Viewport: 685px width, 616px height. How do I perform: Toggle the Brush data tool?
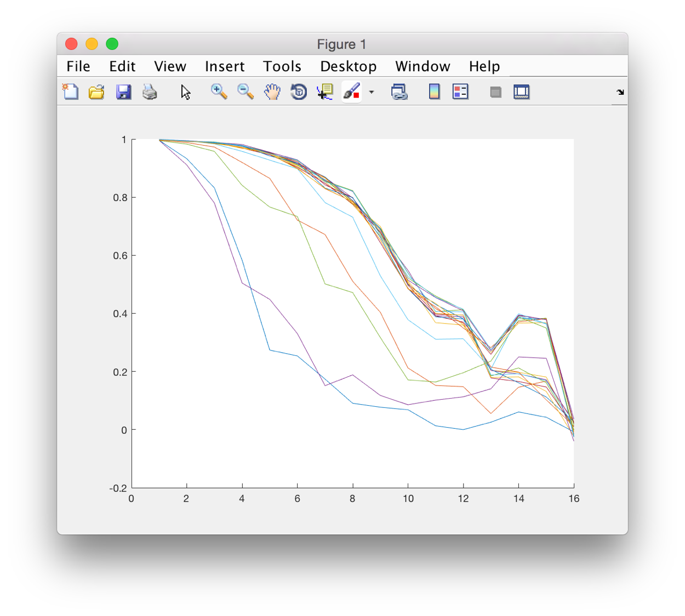(x=351, y=91)
